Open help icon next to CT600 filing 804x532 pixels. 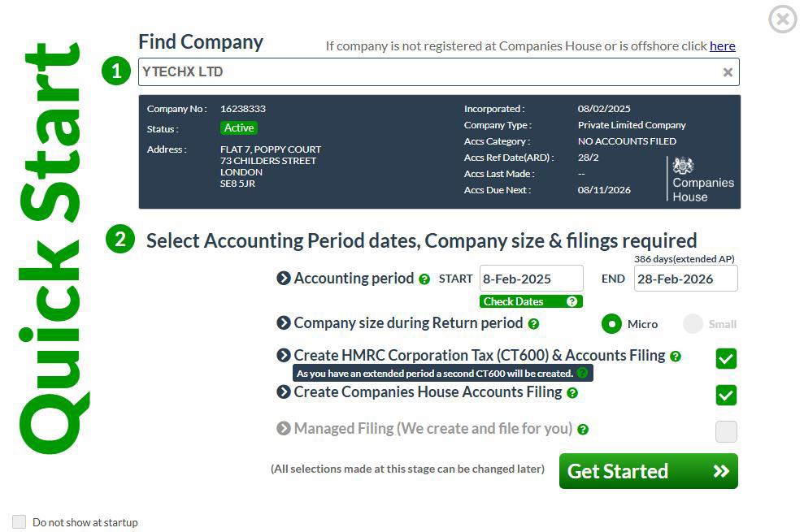[x=676, y=357]
